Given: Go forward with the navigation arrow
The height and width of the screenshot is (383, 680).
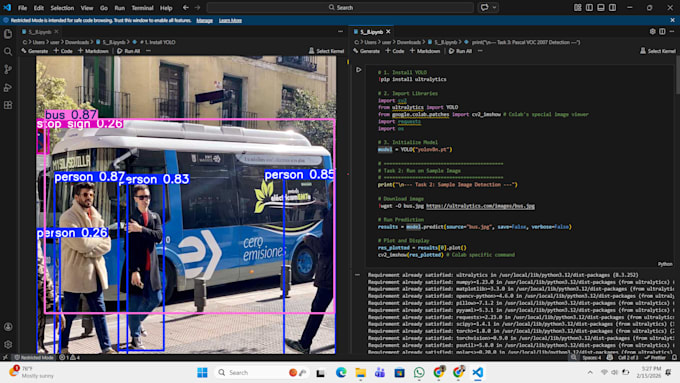Looking at the screenshot, I should [x=197, y=7].
